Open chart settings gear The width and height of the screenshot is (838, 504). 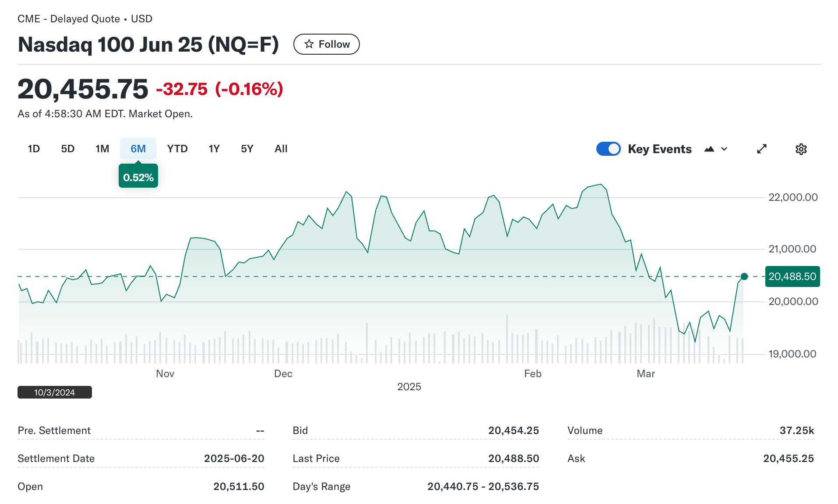[x=801, y=149]
